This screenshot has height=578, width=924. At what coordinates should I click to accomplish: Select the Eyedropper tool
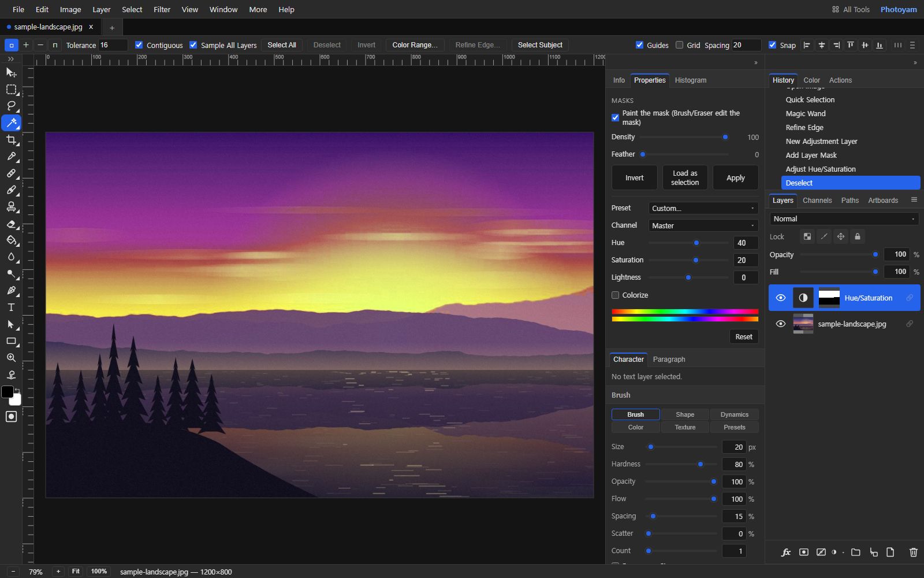tap(11, 156)
